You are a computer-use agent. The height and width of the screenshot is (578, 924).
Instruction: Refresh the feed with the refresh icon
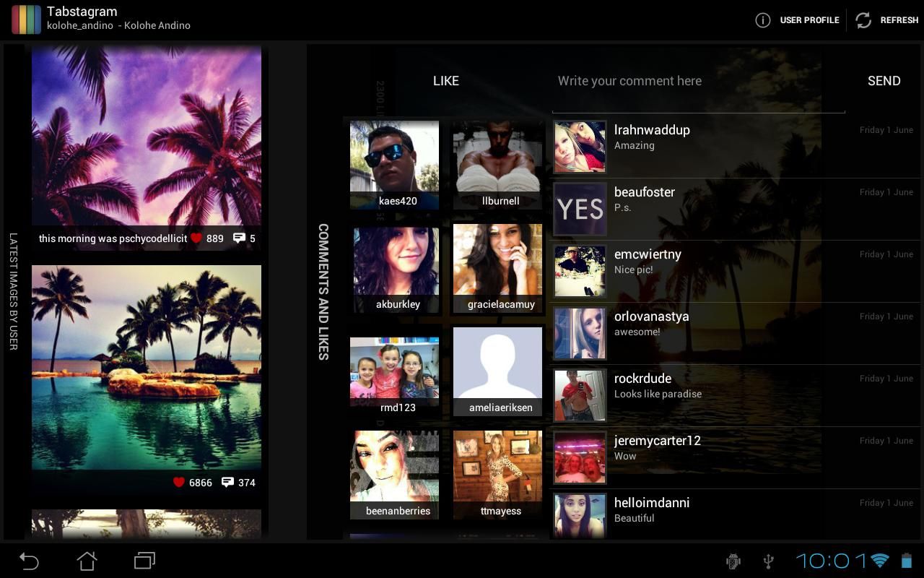click(863, 20)
